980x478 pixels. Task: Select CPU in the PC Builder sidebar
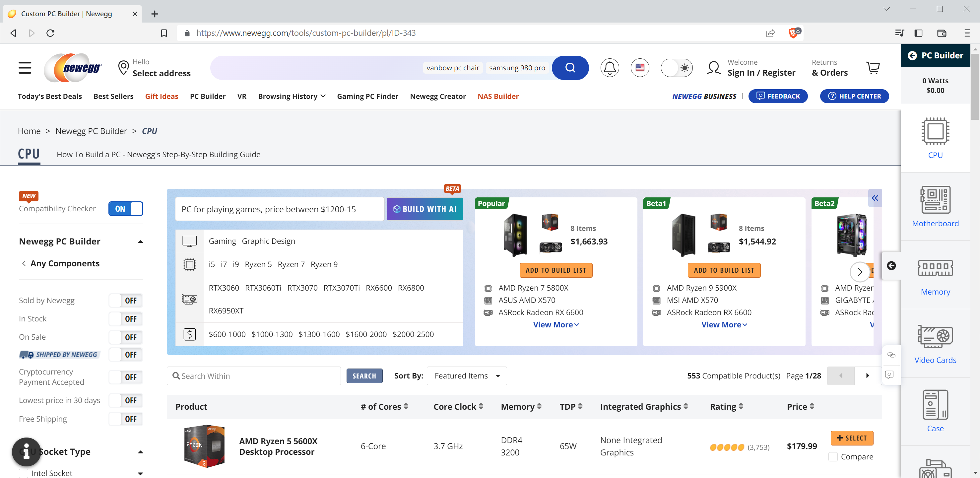click(x=935, y=138)
